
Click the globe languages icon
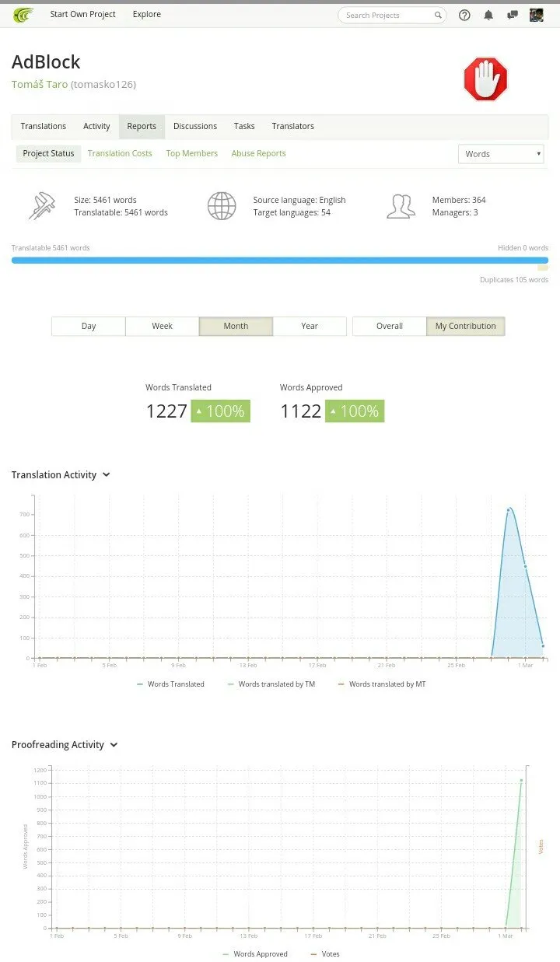(x=222, y=206)
